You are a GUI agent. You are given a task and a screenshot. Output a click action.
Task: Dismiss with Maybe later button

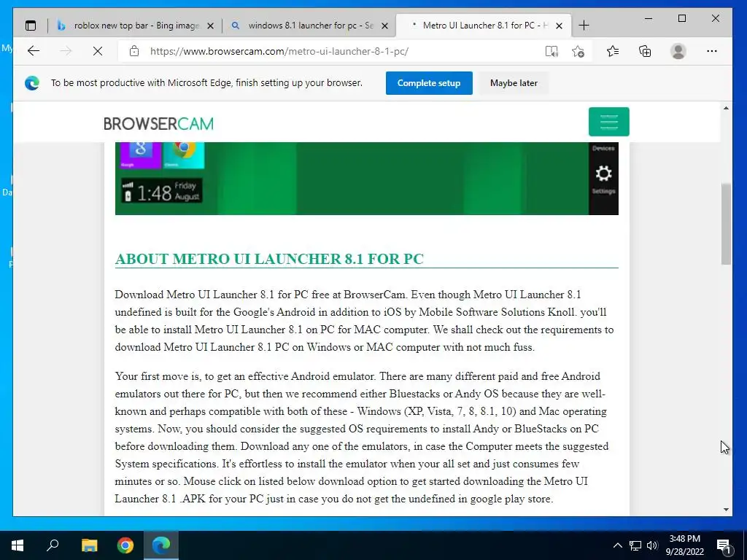pos(514,83)
